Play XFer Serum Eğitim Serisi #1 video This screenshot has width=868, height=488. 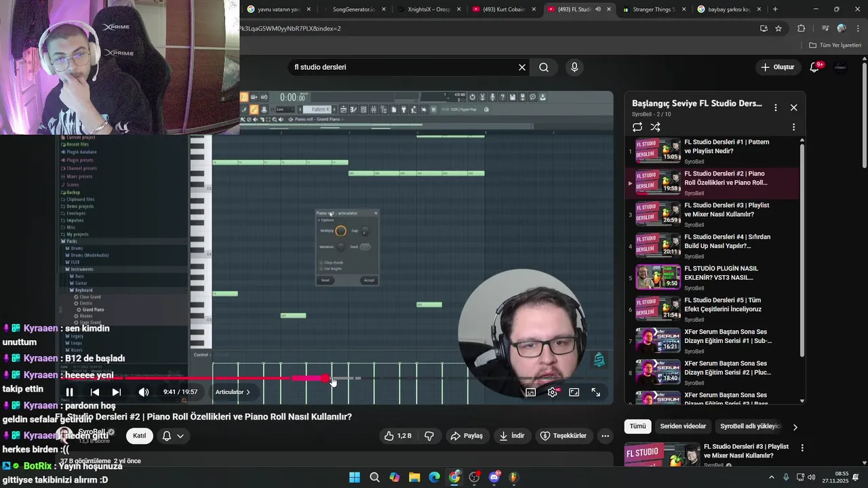(712, 341)
